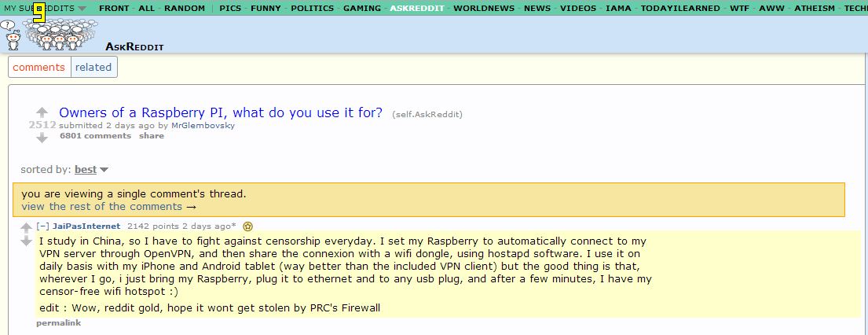Go to RANDOM subreddit link
The height and width of the screenshot is (335, 868).
pos(185,9)
